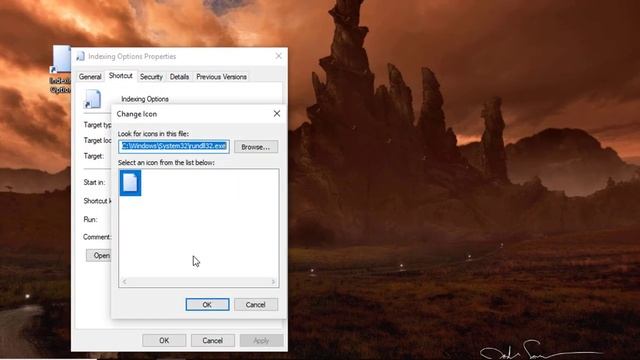Open the Previous Versions tab
640x360 pixels.
pos(221,77)
